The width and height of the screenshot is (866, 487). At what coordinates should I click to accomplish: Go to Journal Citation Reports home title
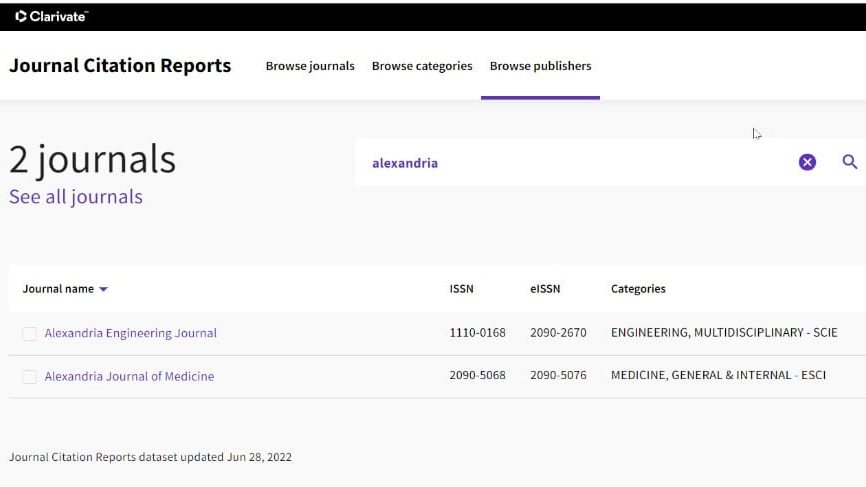[120, 66]
